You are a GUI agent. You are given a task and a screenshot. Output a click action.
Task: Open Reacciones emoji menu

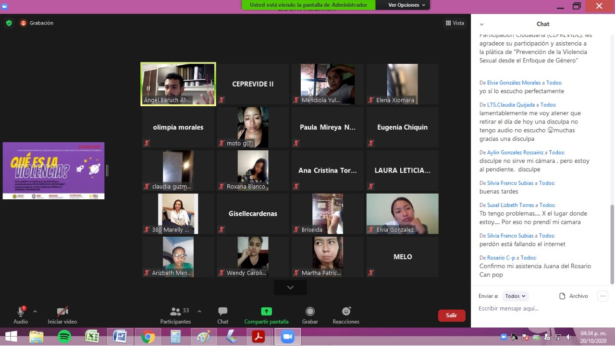click(346, 315)
